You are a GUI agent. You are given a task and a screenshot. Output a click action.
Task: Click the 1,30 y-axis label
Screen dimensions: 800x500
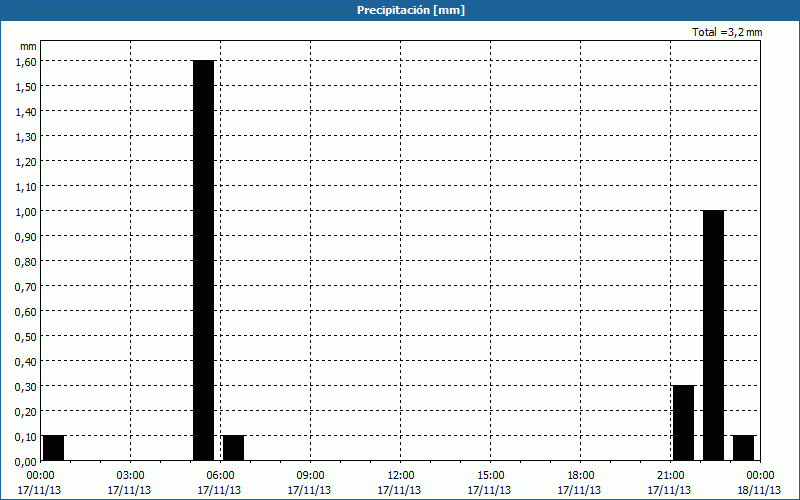26,137
